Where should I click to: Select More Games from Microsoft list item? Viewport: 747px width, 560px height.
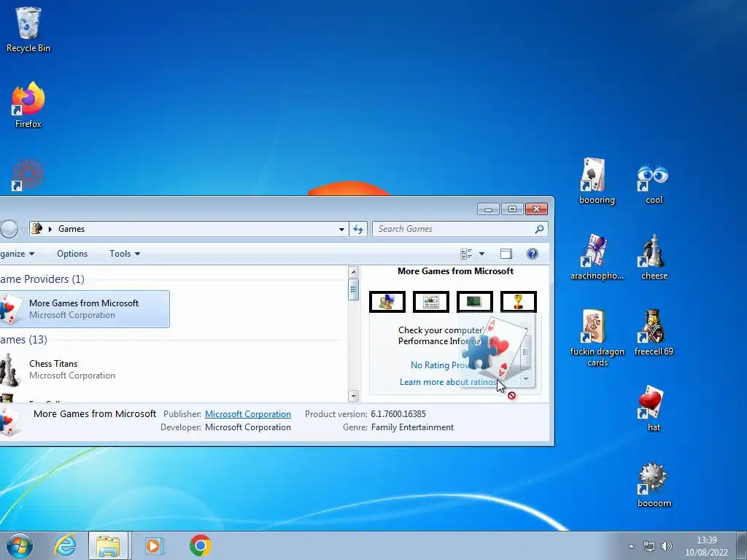tap(85, 309)
